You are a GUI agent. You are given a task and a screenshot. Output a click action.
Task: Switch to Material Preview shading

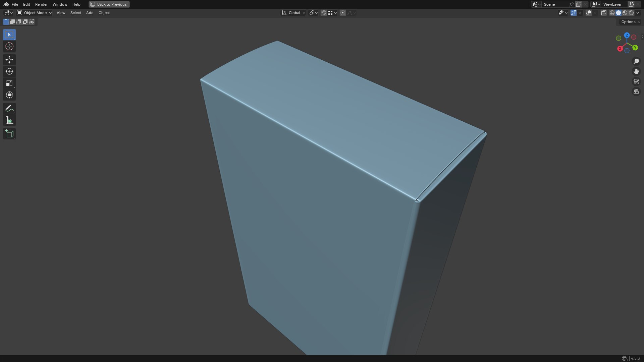click(625, 13)
